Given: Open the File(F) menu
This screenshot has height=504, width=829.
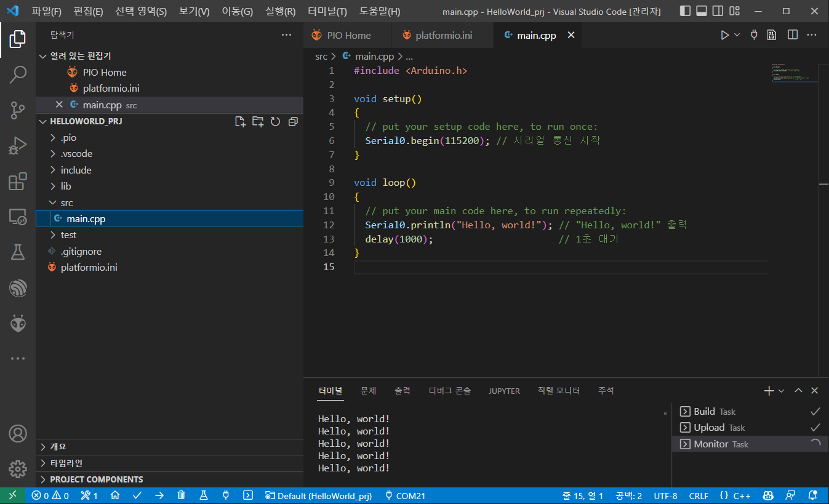Looking at the screenshot, I should (47, 11).
